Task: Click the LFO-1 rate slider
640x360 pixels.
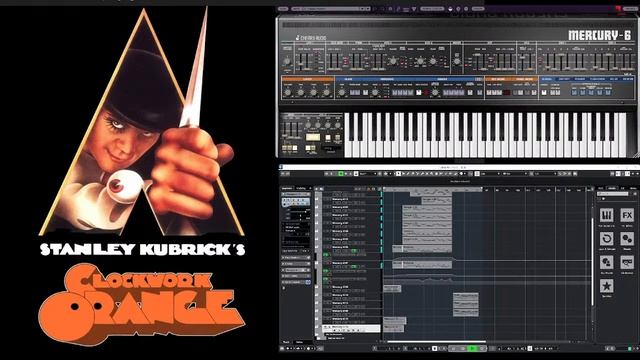Action: [302, 62]
